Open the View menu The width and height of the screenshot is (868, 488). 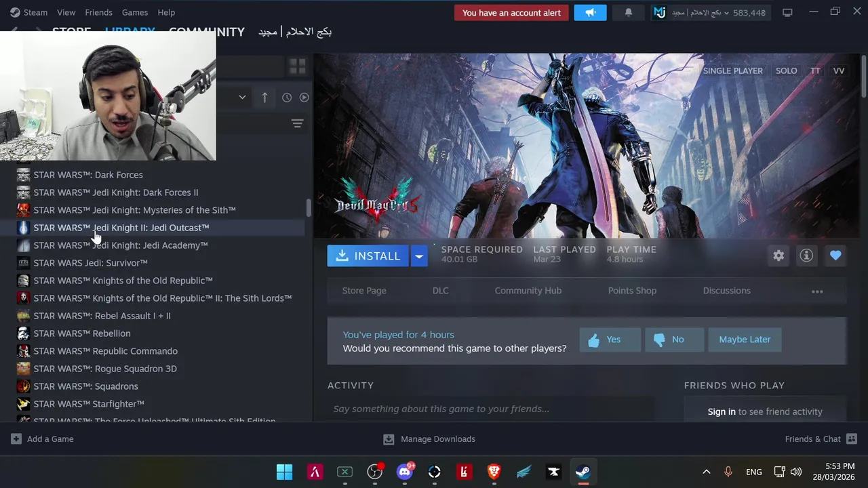tap(66, 12)
